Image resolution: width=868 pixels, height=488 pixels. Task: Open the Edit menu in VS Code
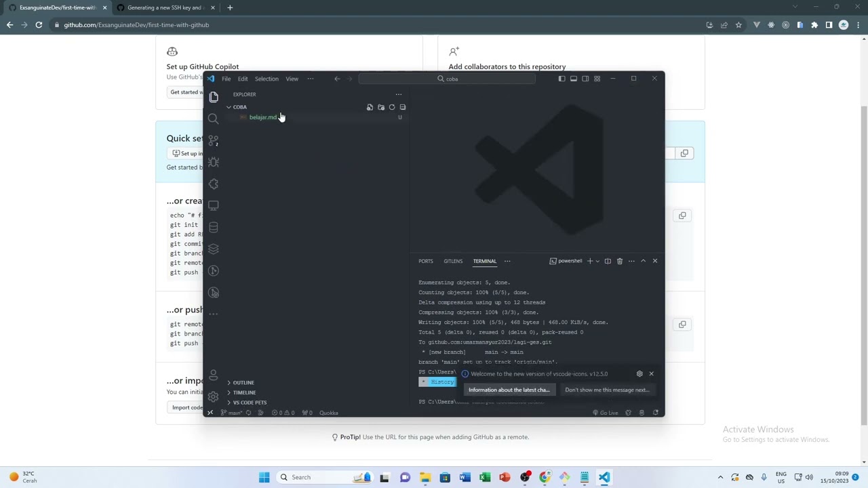coord(243,79)
